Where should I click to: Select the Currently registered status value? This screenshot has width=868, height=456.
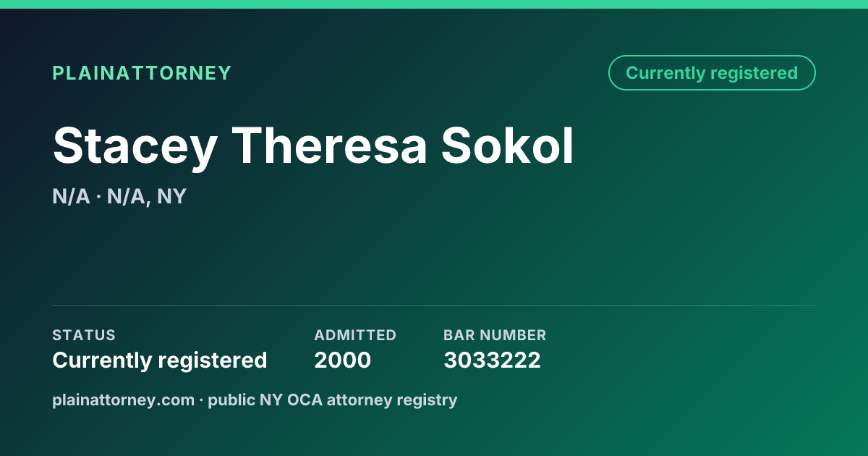(160, 360)
